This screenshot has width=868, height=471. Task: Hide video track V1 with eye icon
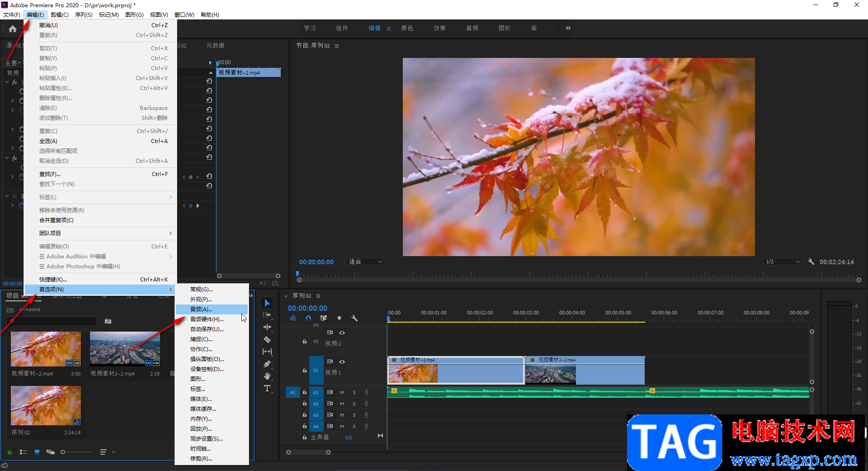point(342,362)
